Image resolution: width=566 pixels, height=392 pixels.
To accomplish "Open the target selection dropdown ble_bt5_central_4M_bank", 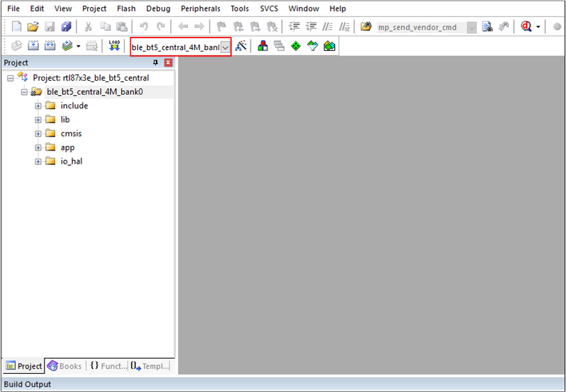I will (226, 47).
